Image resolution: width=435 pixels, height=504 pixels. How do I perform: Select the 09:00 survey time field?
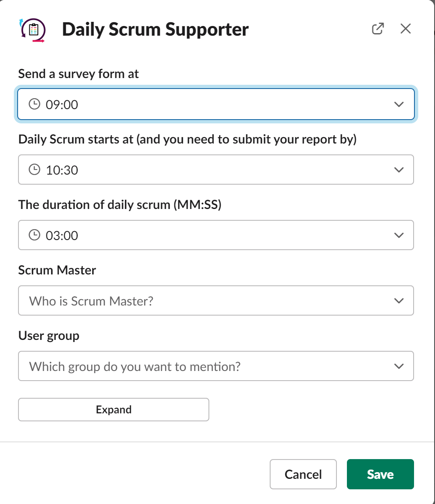[210, 104]
